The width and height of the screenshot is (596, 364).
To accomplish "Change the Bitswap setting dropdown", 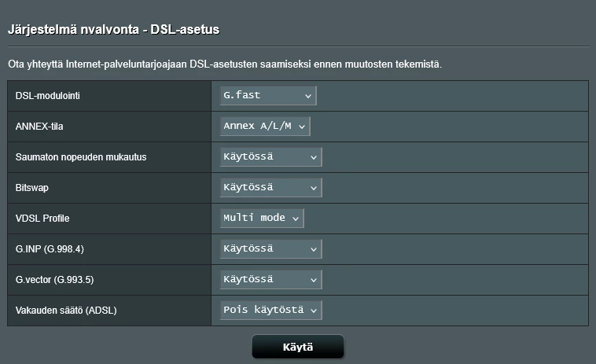I will (x=270, y=187).
